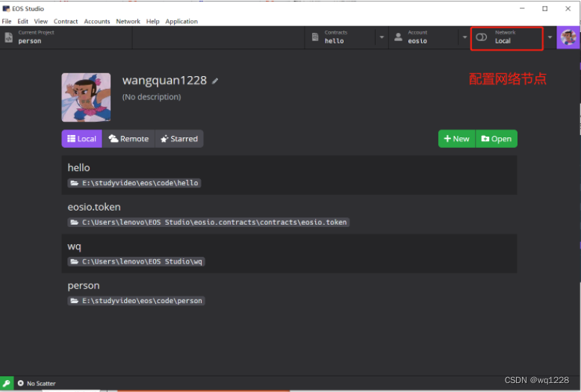Click the Account person icon
The width and height of the screenshot is (581, 392).
click(398, 37)
